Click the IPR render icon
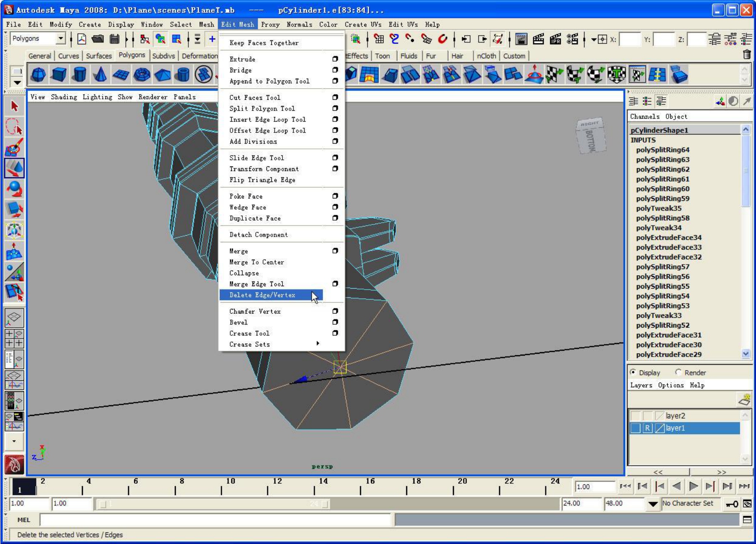The width and height of the screenshot is (756, 544). [x=555, y=39]
